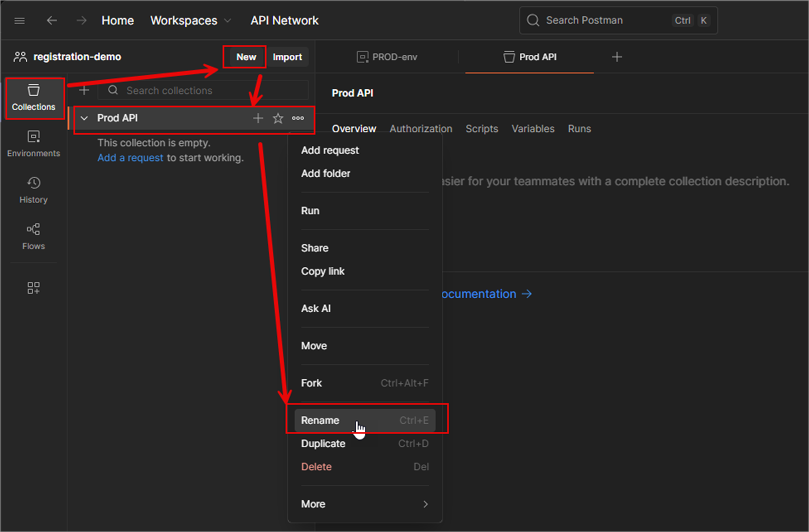The image size is (809, 532).
Task: Open the History sidebar panel
Action: pyautogui.click(x=33, y=189)
